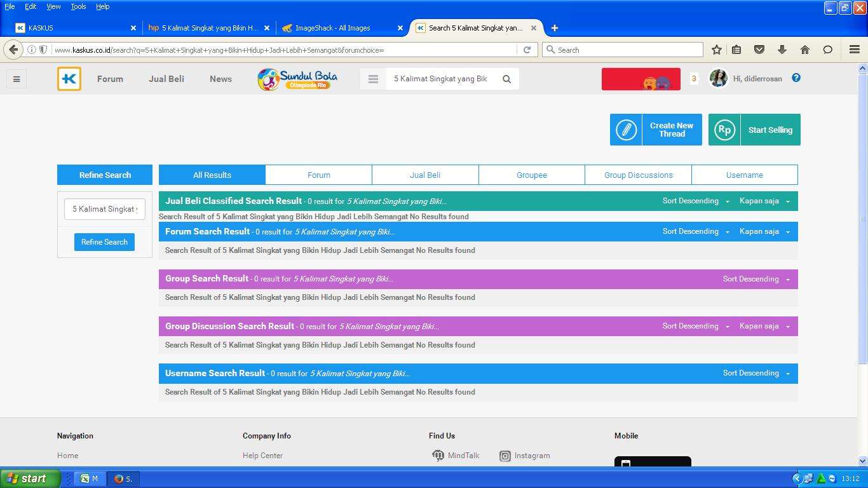Open the Help Center link

[x=262, y=456]
